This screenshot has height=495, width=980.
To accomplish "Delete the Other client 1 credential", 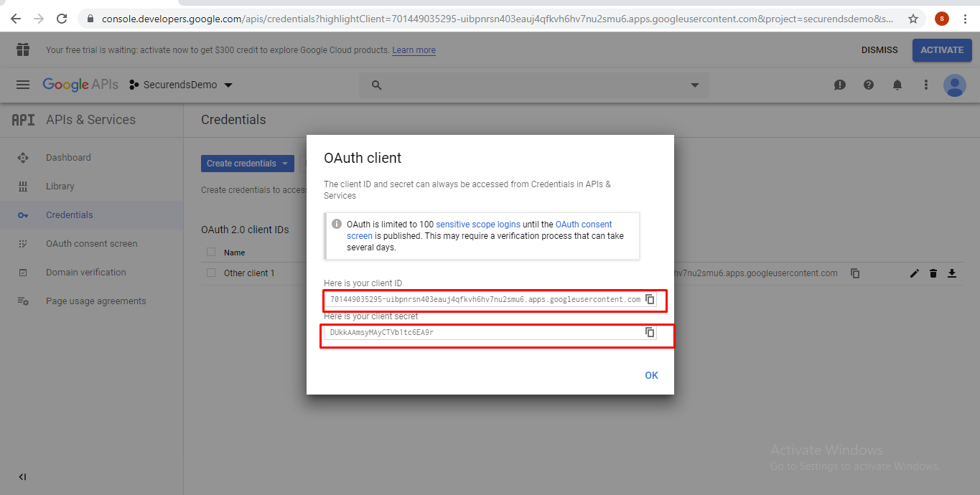I will tap(933, 273).
